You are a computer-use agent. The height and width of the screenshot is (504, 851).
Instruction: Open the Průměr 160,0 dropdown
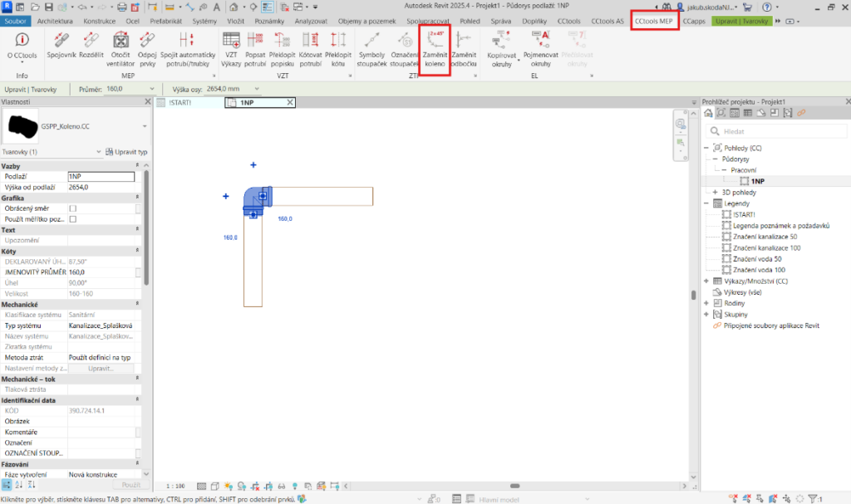tap(152, 89)
